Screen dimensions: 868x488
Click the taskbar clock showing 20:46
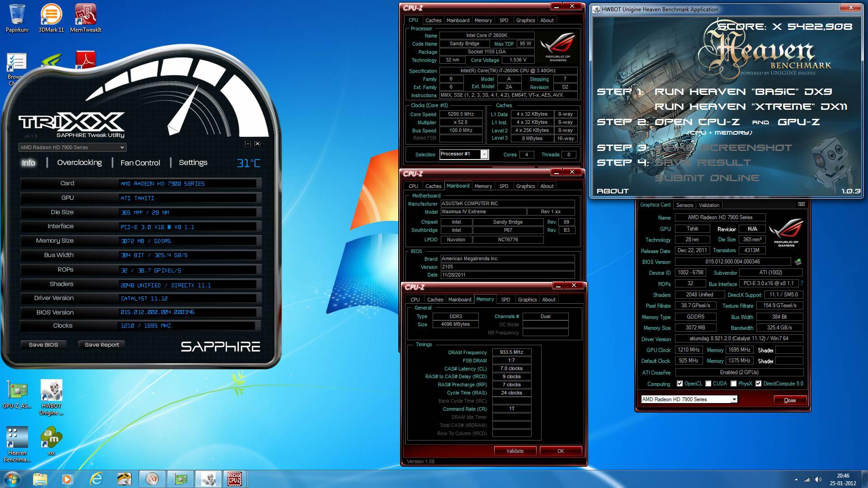843,479
